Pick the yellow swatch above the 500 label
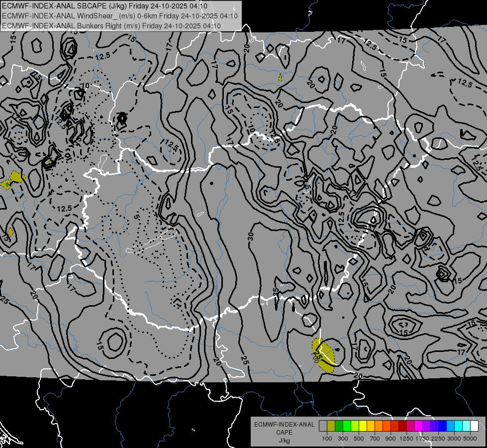Image resolution: width=487 pixels, height=448 pixels. [x=363, y=426]
